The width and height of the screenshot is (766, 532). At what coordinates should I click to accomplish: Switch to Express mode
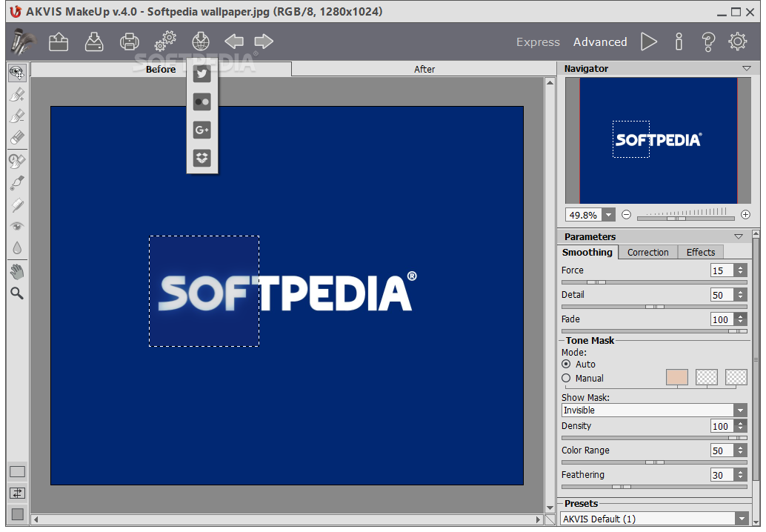(538, 42)
